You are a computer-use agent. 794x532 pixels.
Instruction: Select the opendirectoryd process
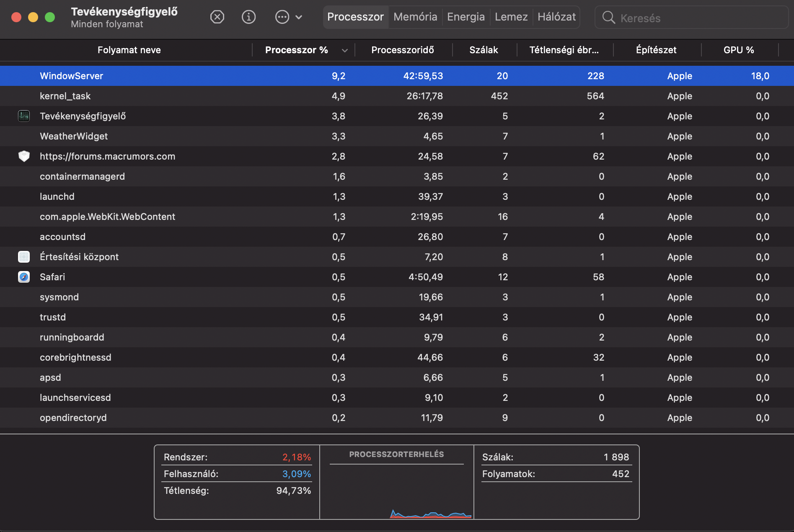tap(73, 418)
